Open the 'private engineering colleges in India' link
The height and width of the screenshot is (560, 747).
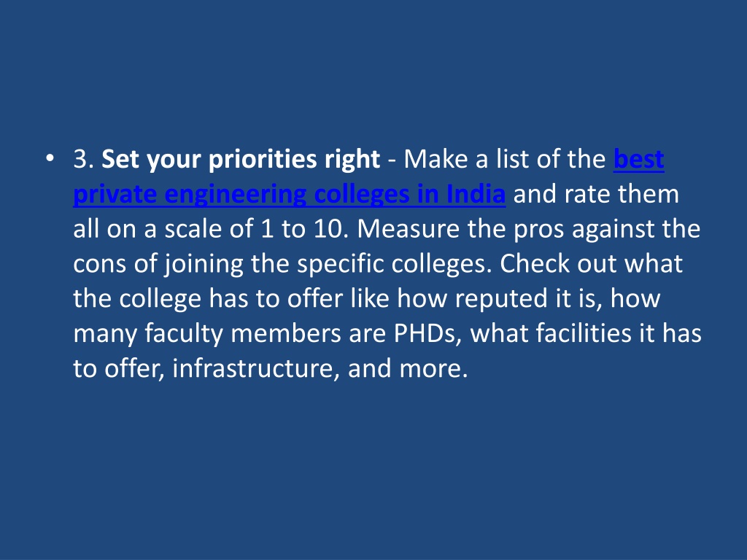tap(289, 194)
